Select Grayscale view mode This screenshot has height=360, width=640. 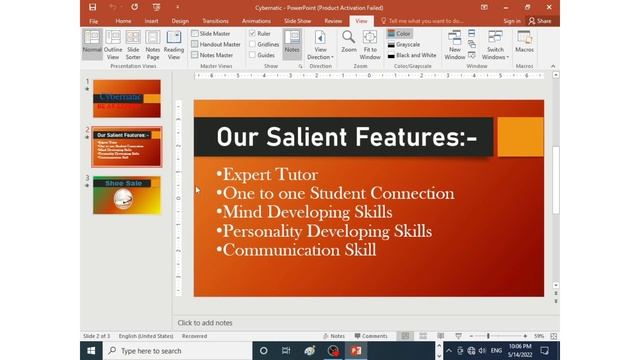404,44
